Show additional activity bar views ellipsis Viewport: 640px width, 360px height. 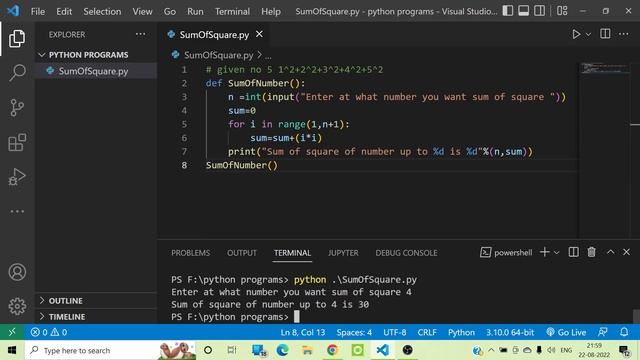point(17,211)
